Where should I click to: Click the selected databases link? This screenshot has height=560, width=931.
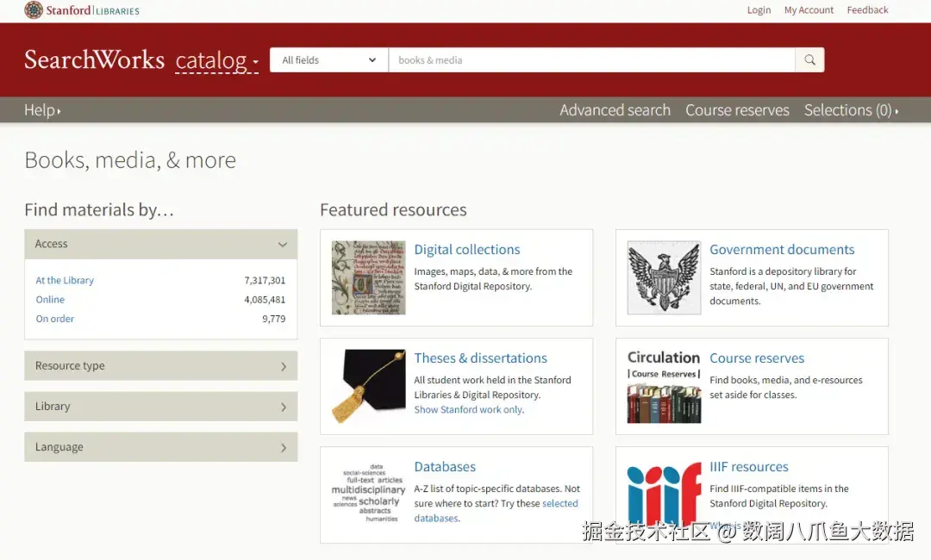point(560,504)
